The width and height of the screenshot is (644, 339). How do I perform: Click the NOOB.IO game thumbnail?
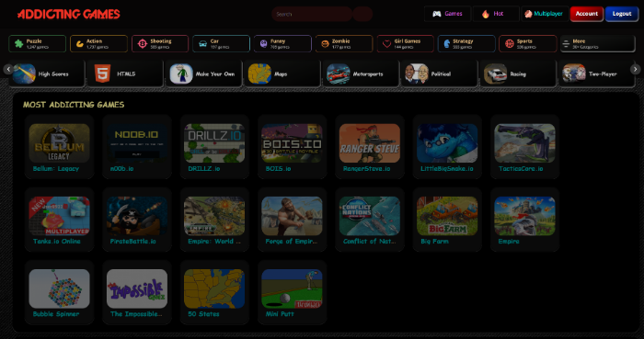(137, 143)
